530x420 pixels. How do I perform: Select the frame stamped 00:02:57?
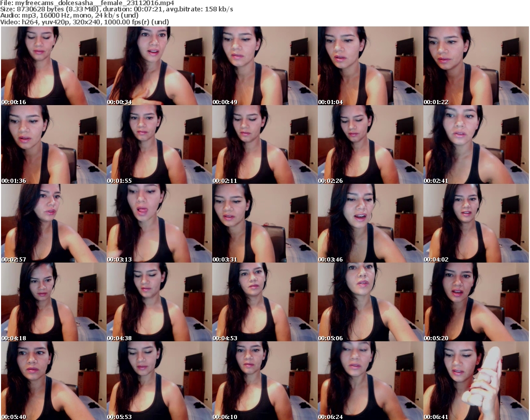pos(54,224)
